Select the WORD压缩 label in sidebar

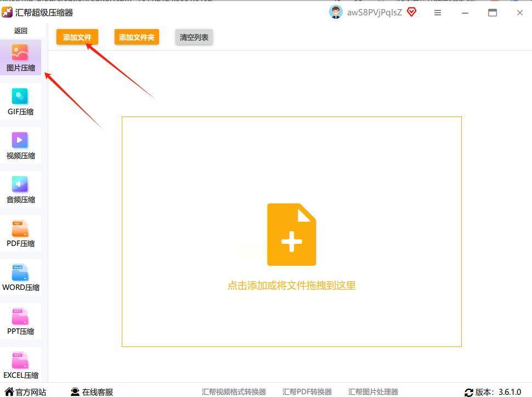click(21, 287)
